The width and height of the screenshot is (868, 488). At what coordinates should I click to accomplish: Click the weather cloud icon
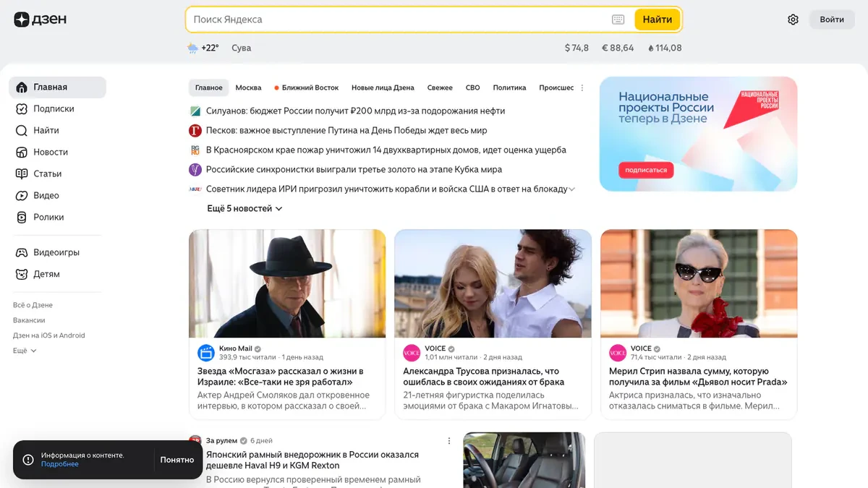192,48
